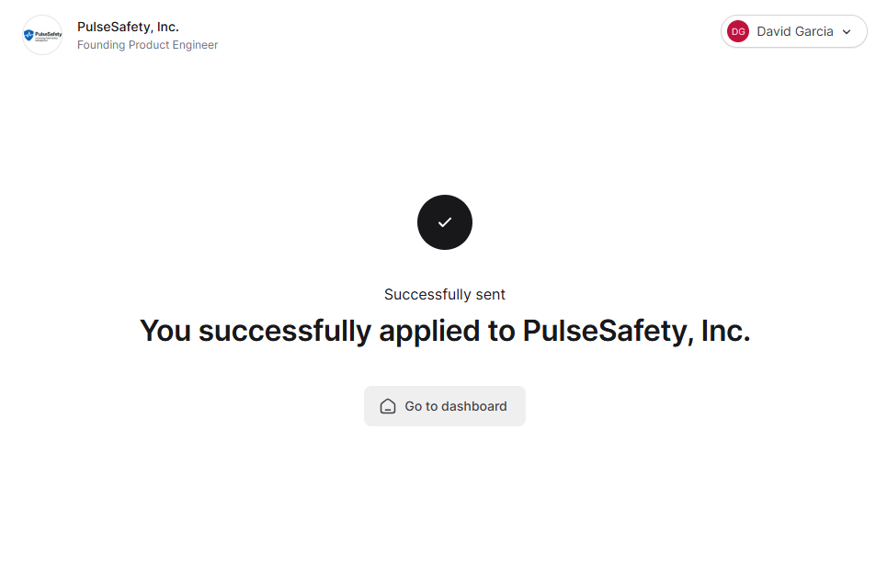Open the PulseSafety, Inc. header name
The width and height of the screenshot is (876, 588).
point(128,27)
